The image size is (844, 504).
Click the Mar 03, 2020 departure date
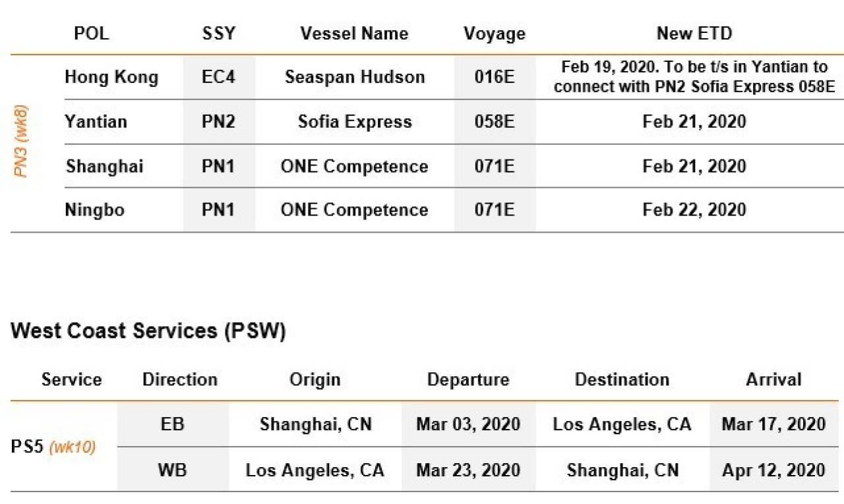pyautogui.click(x=468, y=424)
